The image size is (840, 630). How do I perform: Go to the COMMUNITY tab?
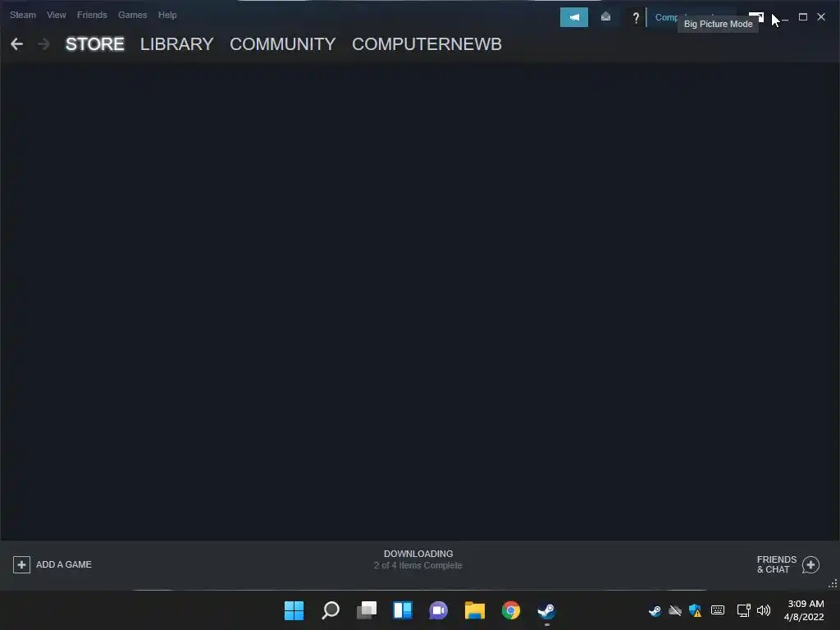(x=283, y=44)
